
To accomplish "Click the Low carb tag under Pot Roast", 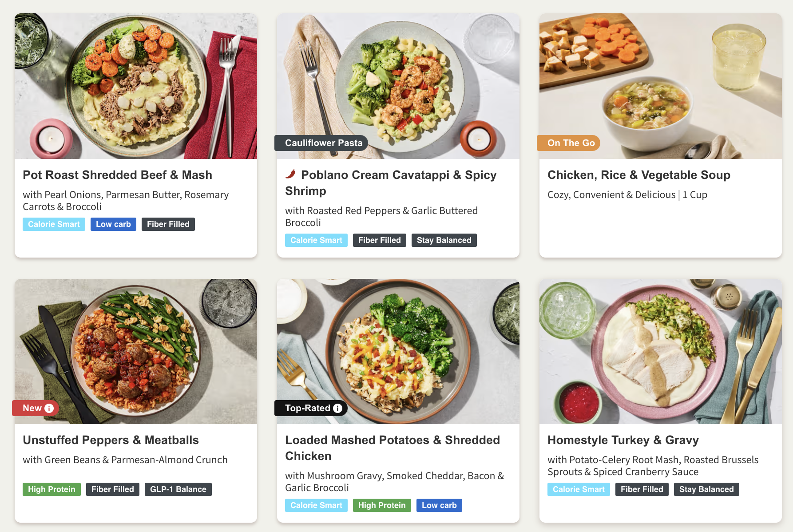I will pyautogui.click(x=113, y=224).
